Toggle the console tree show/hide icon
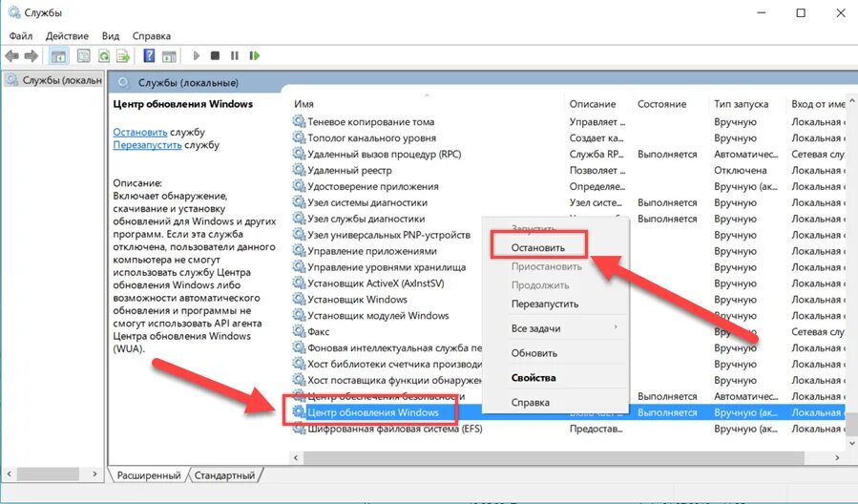The image size is (858, 504). point(58,55)
